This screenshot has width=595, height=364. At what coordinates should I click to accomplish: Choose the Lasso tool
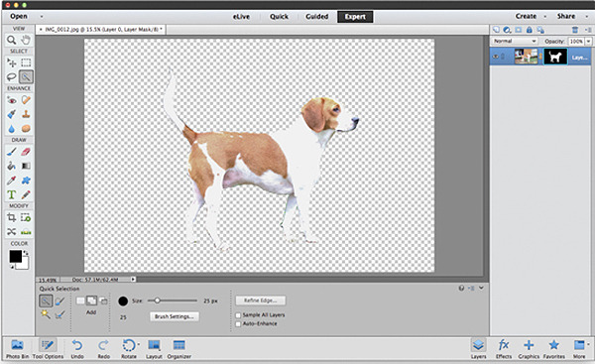[x=11, y=77]
